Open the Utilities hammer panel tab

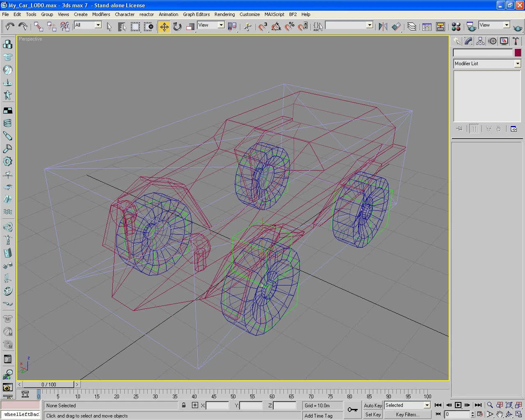coord(516,41)
